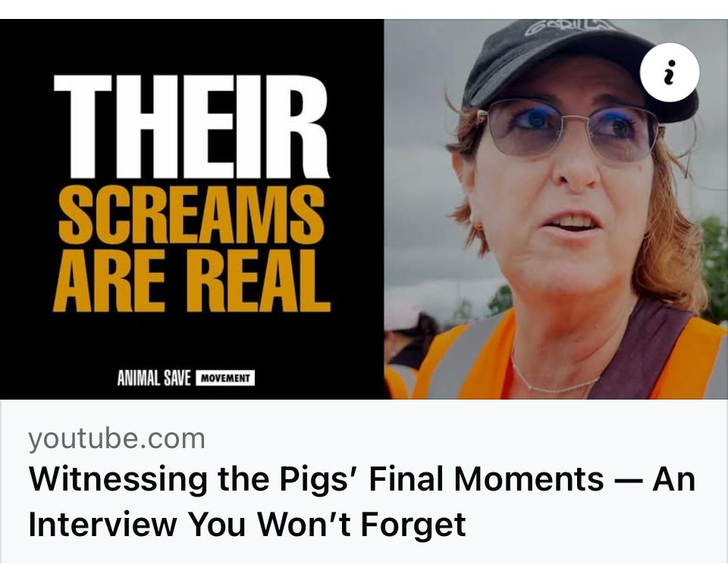Click the yellow "ARE REAL" text

point(192,281)
